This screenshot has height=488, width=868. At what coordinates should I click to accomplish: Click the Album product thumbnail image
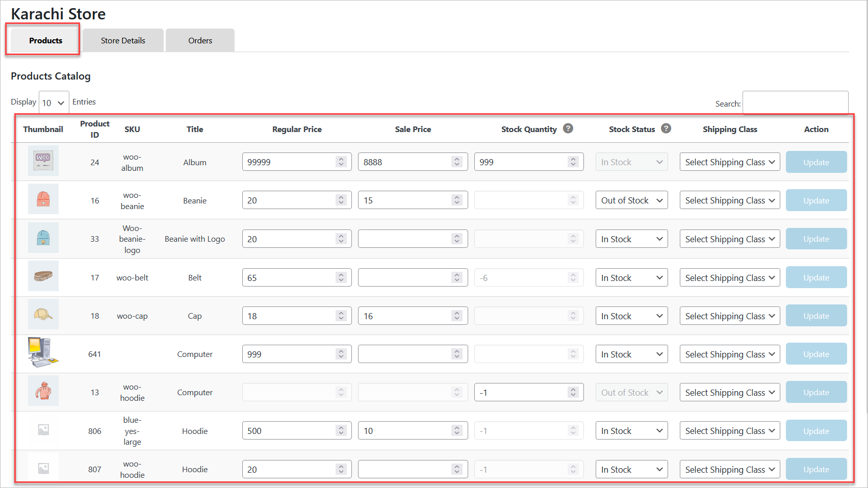(43, 161)
